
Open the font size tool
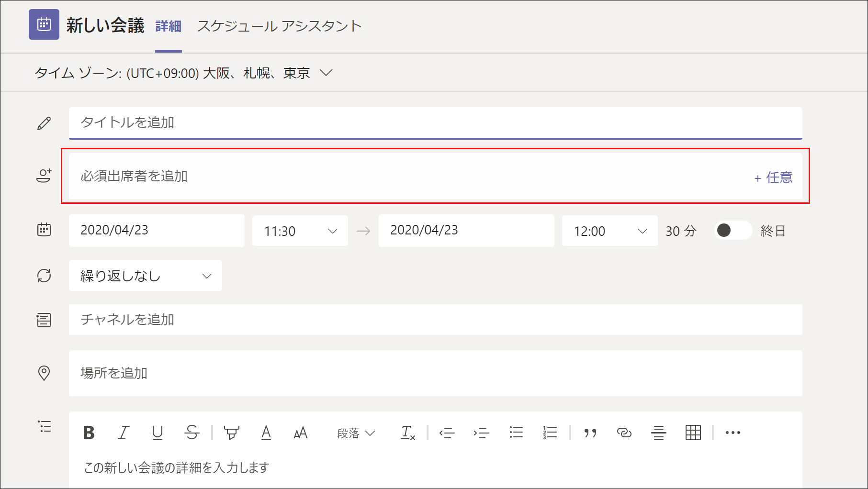(301, 433)
